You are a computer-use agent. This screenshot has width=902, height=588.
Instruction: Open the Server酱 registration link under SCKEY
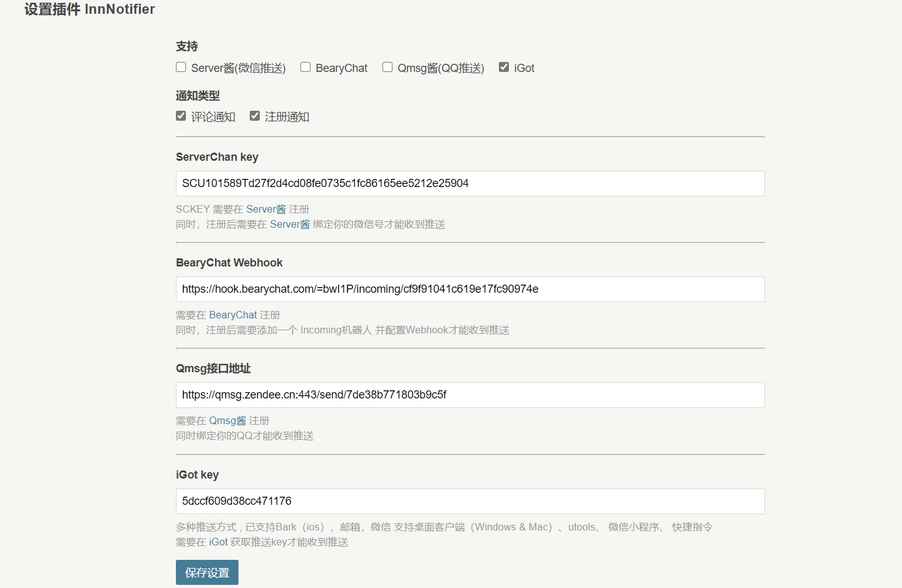[x=265, y=209]
